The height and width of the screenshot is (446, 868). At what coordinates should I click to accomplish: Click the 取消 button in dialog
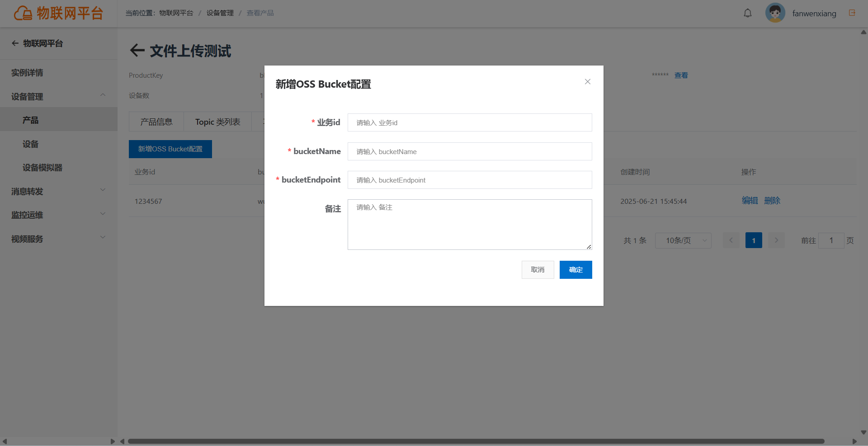[538, 270]
